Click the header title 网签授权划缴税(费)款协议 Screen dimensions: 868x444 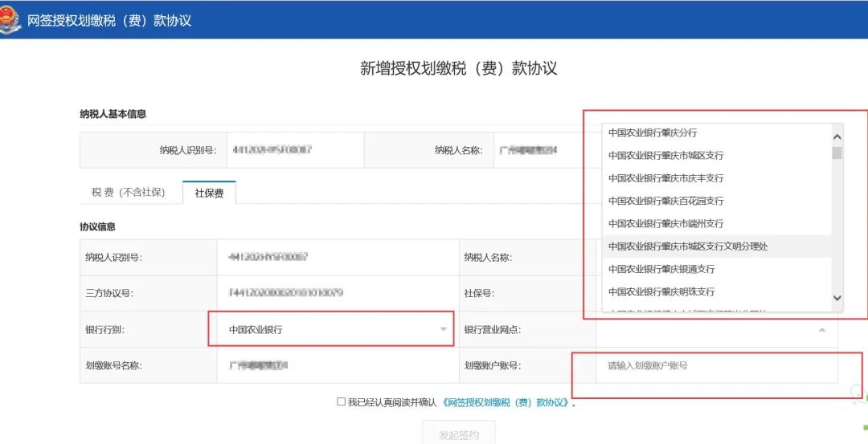(109, 20)
